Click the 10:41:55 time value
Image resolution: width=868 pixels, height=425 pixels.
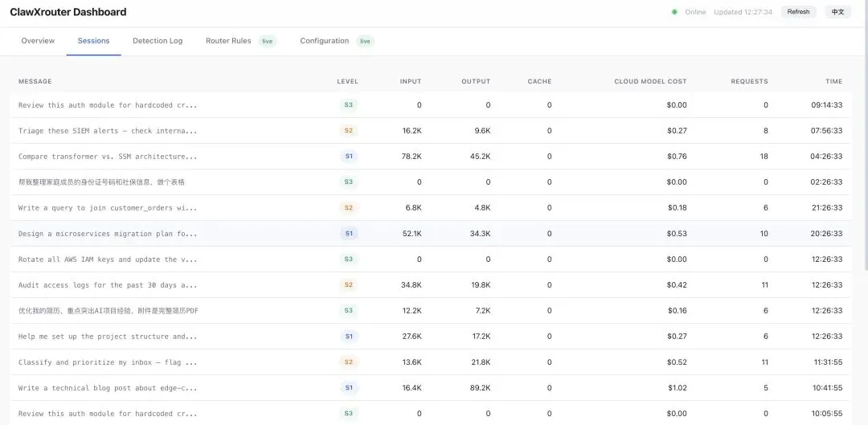click(828, 388)
